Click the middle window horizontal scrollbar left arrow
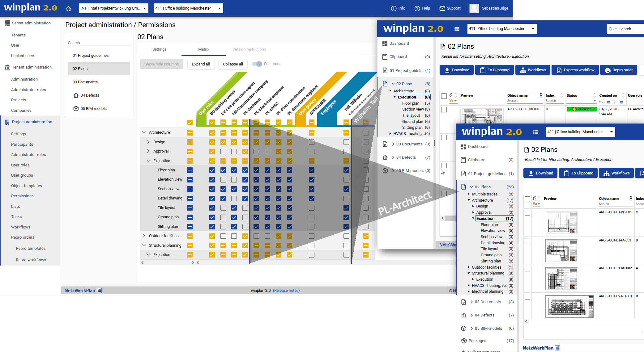Image resolution: width=644 pixels, height=352 pixels. (x=443, y=218)
